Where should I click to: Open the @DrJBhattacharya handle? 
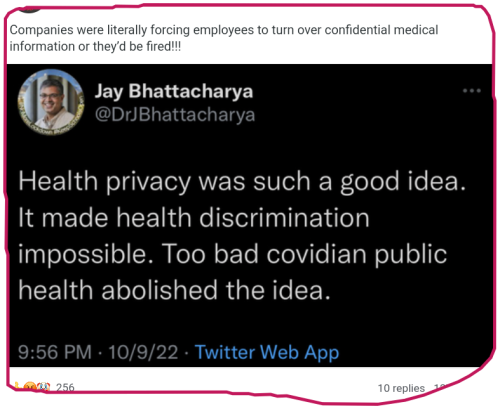click(175, 115)
